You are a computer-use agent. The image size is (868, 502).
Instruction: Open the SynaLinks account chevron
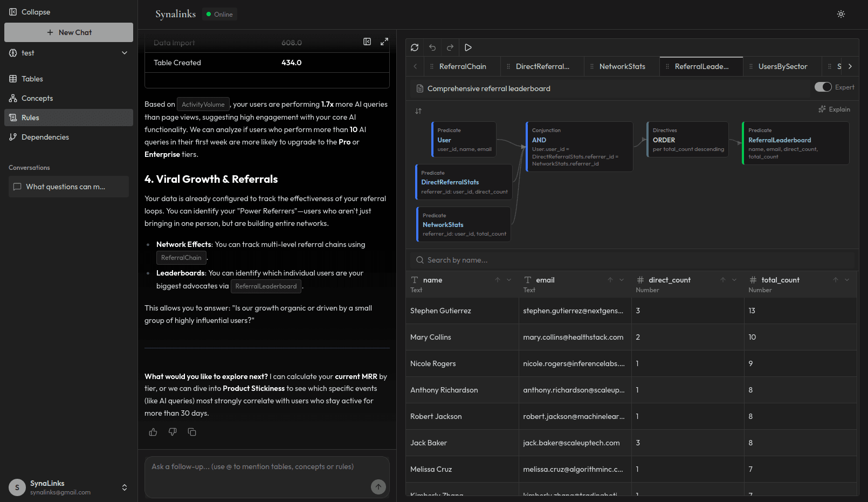coord(125,487)
